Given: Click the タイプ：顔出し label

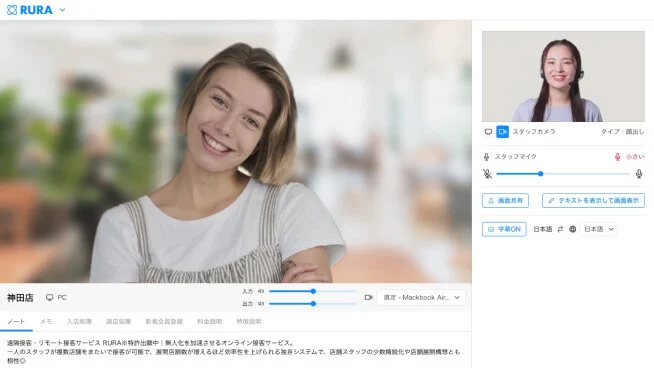Looking at the screenshot, I should point(622,132).
